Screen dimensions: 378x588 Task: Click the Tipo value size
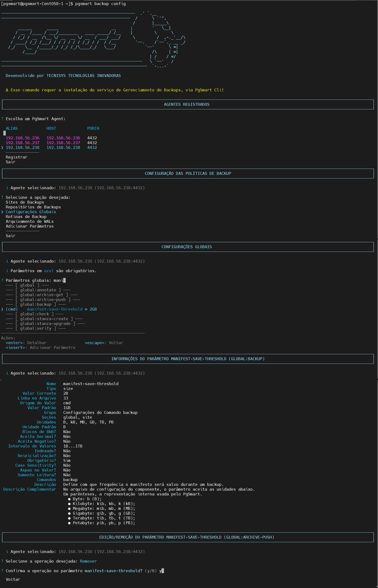tap(68, 389)
